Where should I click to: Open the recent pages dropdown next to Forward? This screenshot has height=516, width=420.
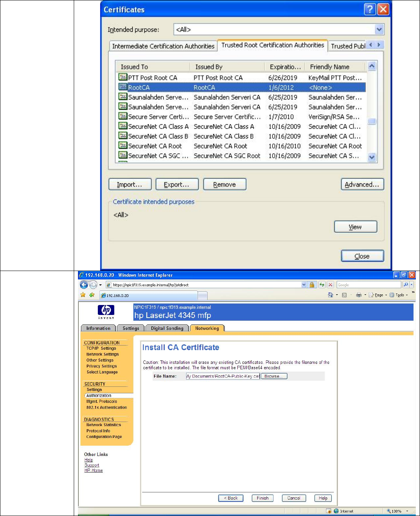point(101,285)
